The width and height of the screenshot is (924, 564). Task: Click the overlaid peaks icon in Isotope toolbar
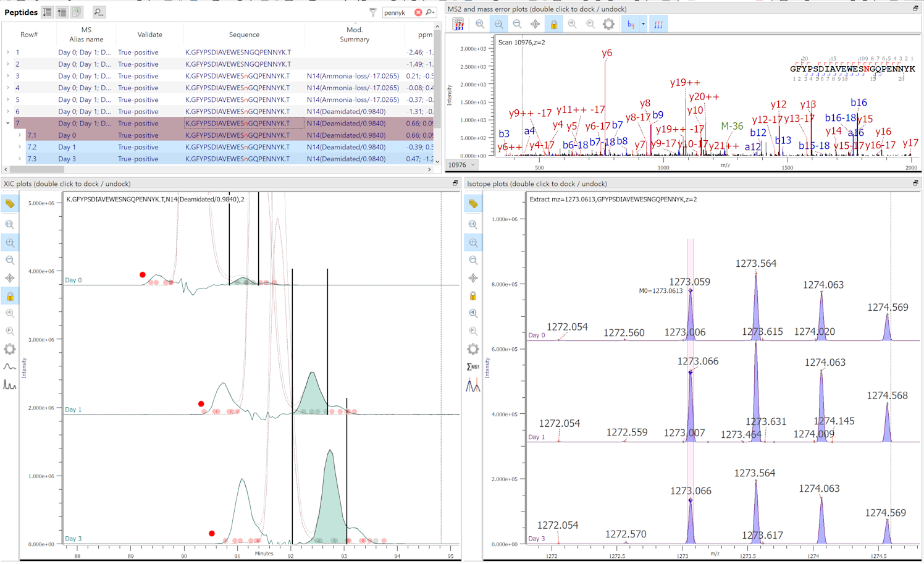click(473, 386)
